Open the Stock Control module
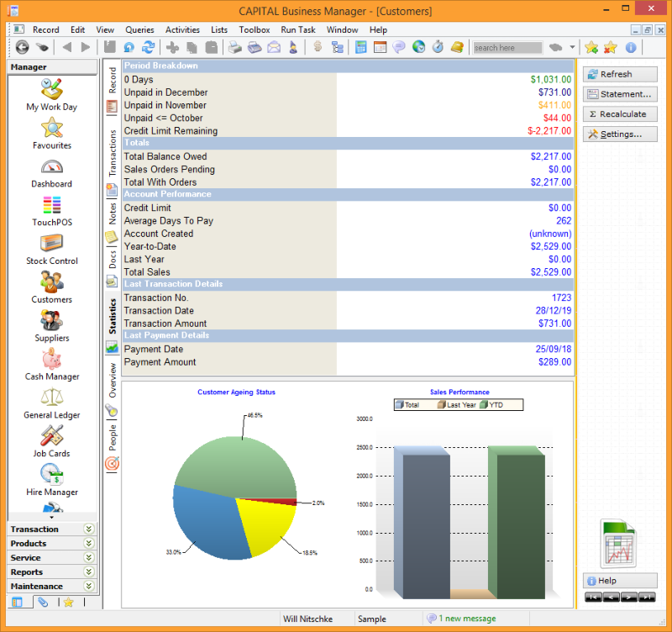 pyautogui.click(x=52, y=249)
